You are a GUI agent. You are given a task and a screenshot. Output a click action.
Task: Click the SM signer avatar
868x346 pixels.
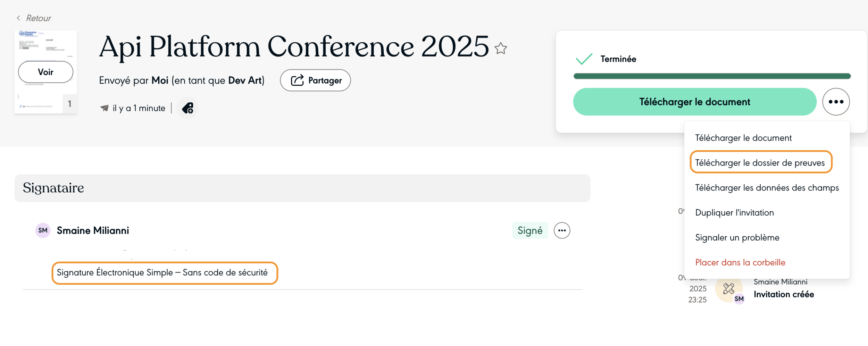click(43, 230)
